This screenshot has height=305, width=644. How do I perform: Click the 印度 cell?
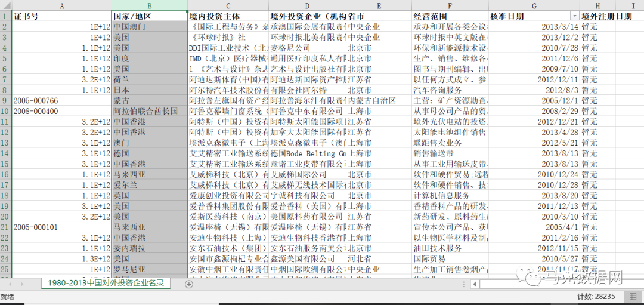(150, 58)
